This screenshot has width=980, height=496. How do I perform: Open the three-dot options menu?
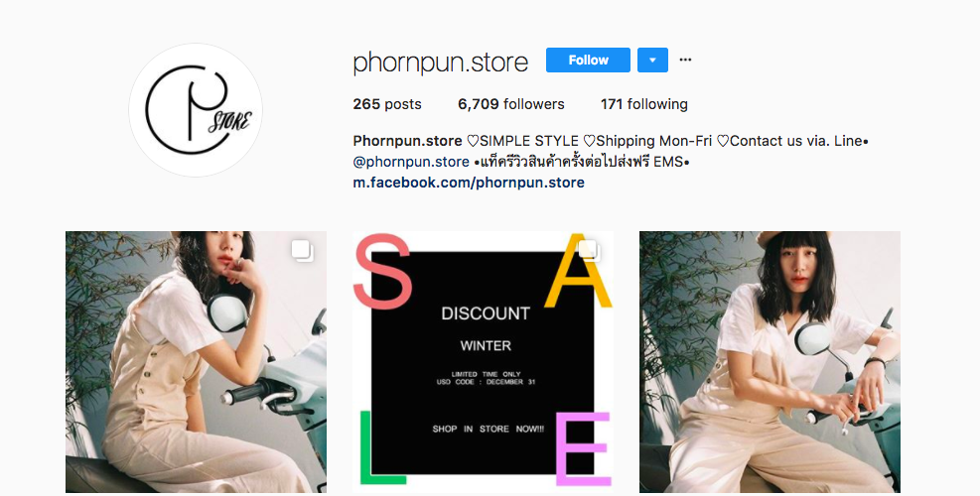click(x=686, y=60)
